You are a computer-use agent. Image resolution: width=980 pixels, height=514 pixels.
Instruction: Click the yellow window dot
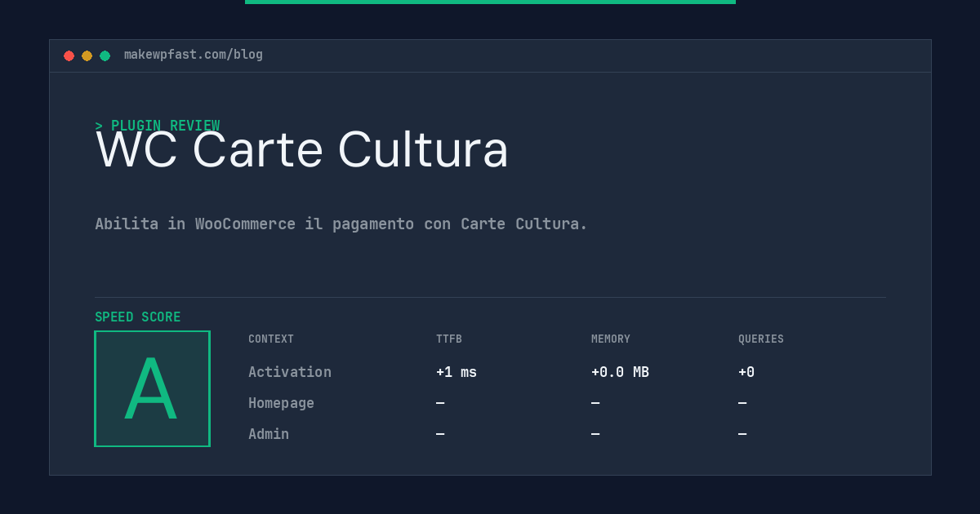87,55
